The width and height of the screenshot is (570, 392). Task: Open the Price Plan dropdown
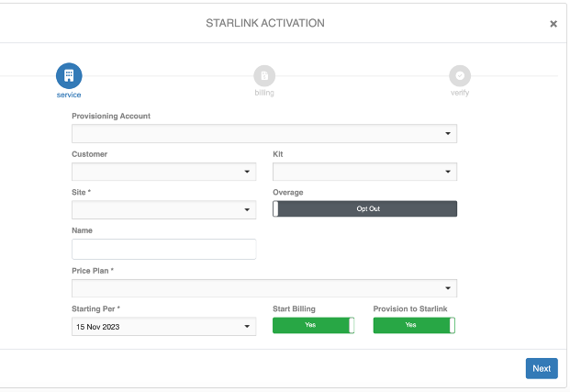tap(263, 288)
